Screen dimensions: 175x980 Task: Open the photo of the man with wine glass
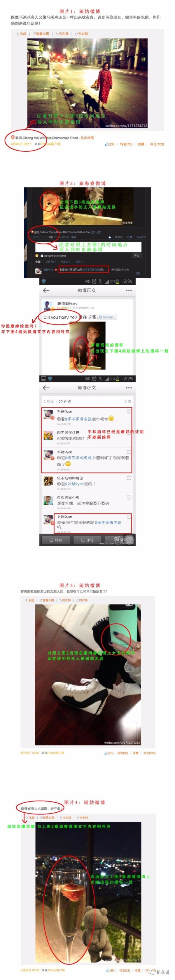coord(87,350)
